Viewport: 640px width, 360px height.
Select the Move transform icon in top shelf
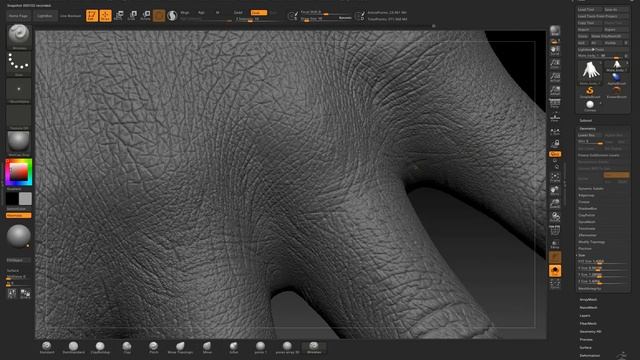tap(119, 16)
